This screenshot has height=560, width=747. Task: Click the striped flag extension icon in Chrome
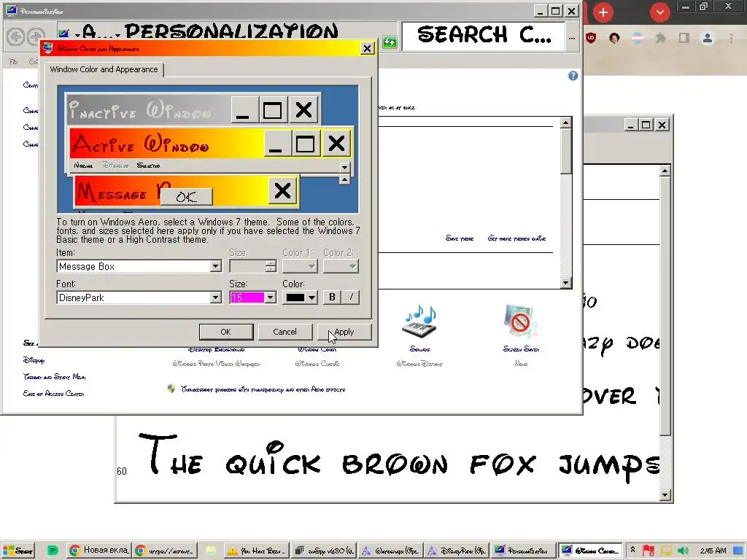point(638,38)
